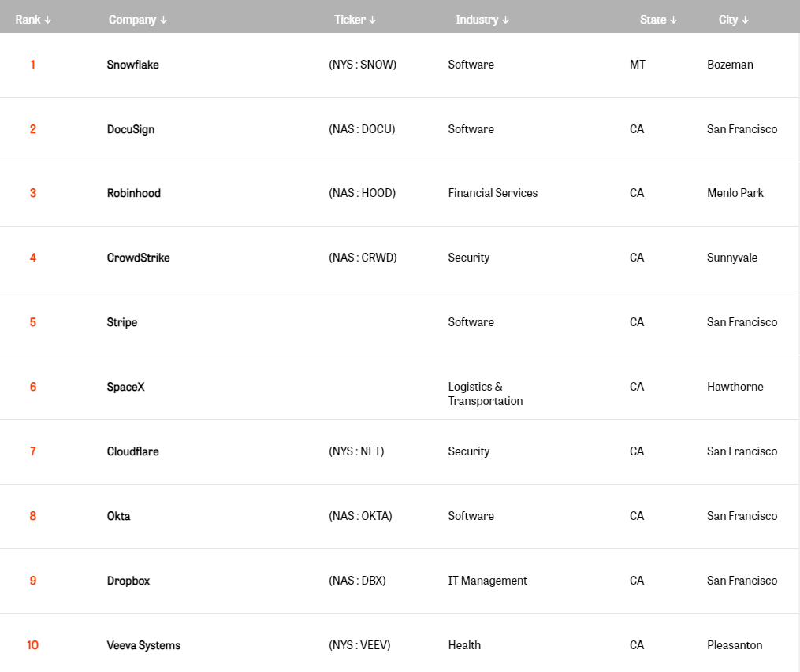Open the Snowflake company entry

tap(133, 65)
